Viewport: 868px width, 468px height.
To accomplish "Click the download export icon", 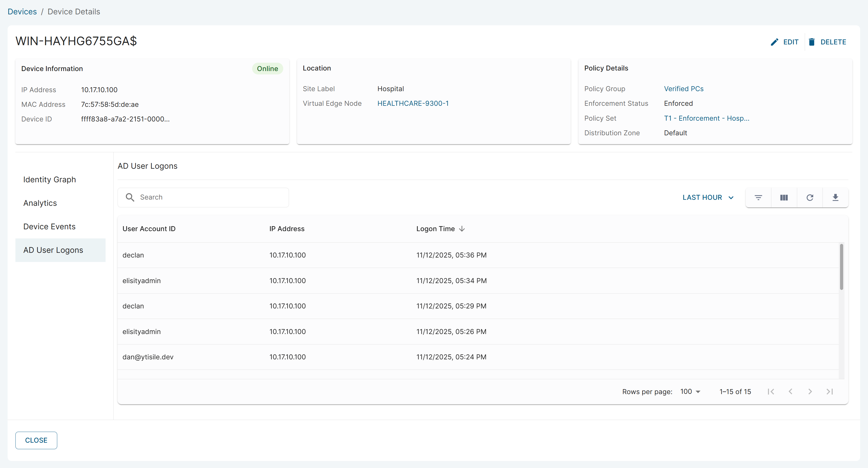I will pos(835,198).
